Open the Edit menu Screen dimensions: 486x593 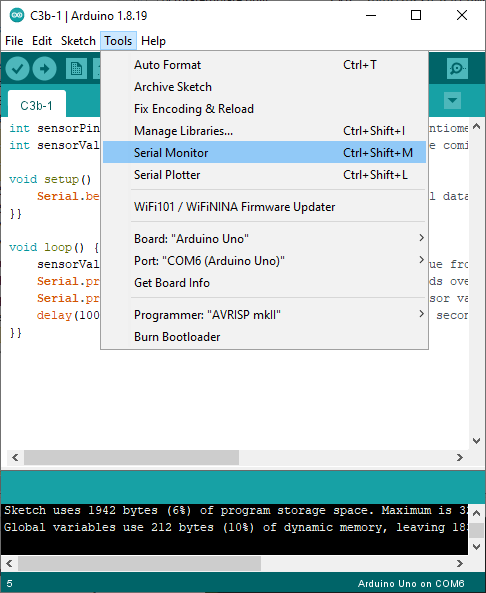coord(42,41)
